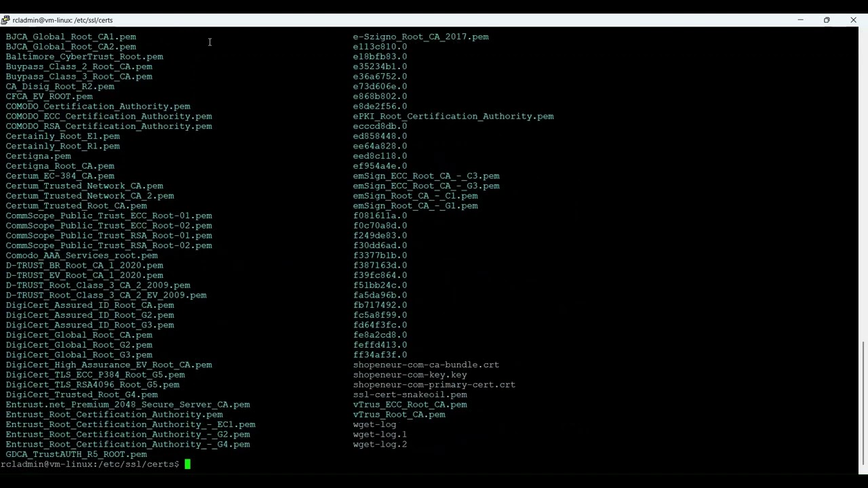Click DigiCert_TLS_ECC_P384_Root_G5.pem
Image resolution: width=868 pixels, height=488 pixels.
click(x=96, y=375)
